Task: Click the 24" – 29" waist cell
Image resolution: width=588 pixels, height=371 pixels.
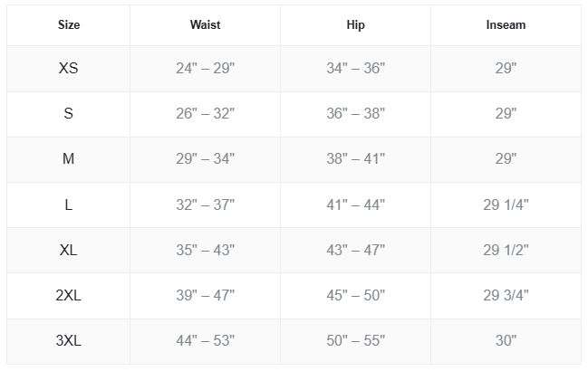Action: pos(205,69)
